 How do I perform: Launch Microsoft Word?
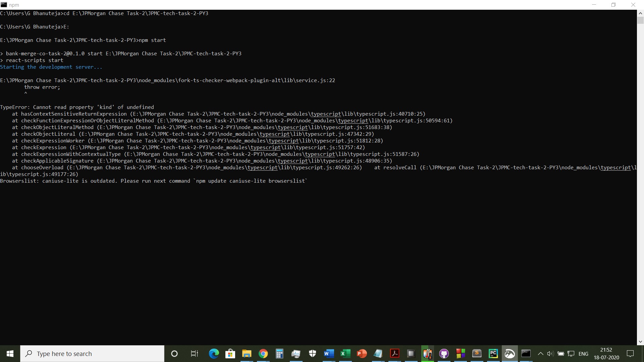[x=328, y=354]
